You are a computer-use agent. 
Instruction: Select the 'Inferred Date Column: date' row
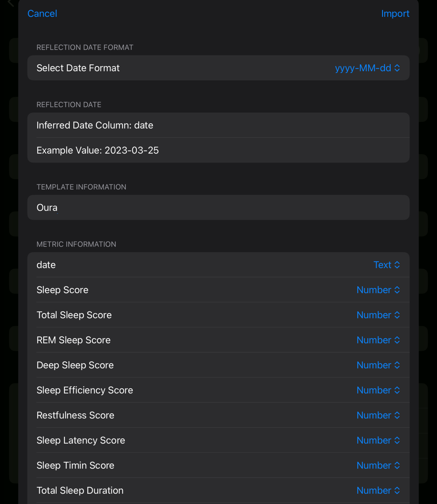[218, 125]
